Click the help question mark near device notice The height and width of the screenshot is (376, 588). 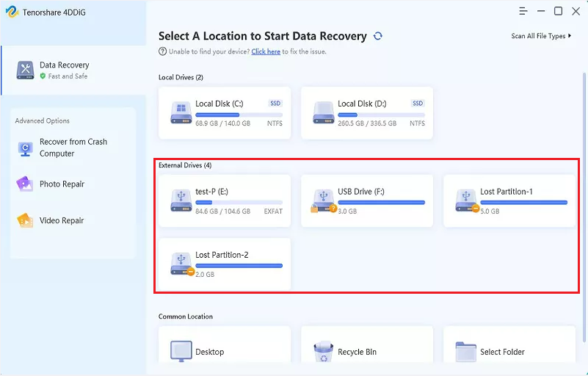pyautogui.click(x=162, y=52)
